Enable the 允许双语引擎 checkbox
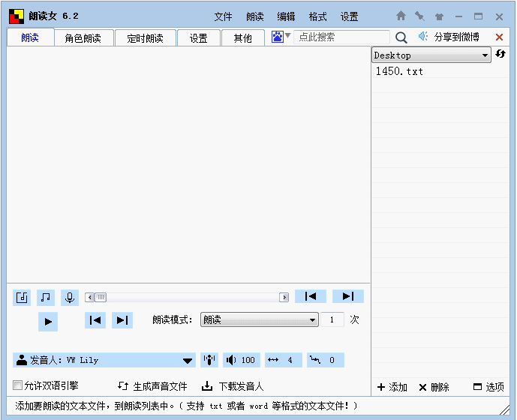 click(18, 385)
